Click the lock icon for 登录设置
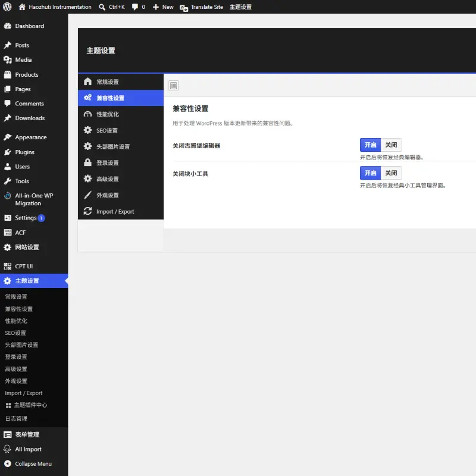476x476 pixels. coord(87,162)
